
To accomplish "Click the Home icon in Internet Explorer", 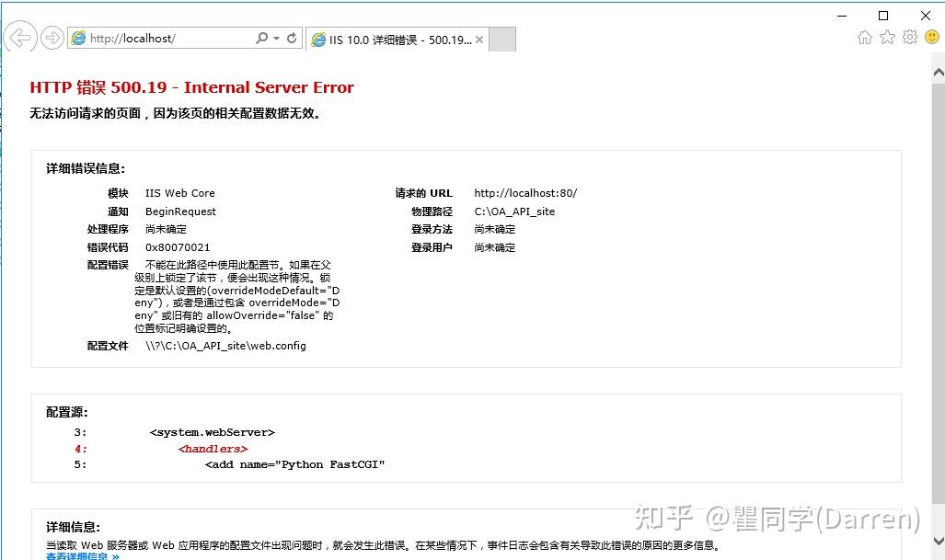I will 865,37.
